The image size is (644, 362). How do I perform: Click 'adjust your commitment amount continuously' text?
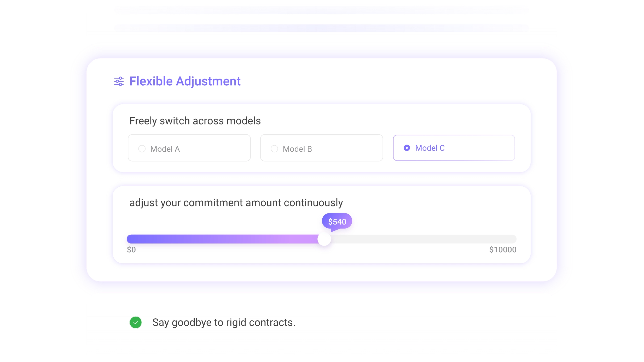pyautogui.click(x=236, y=203)
